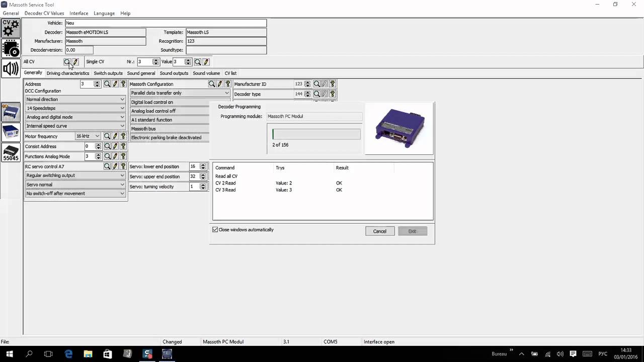
Task: Select the blue central station sidebar icon
Action: [x=11, y=132]
